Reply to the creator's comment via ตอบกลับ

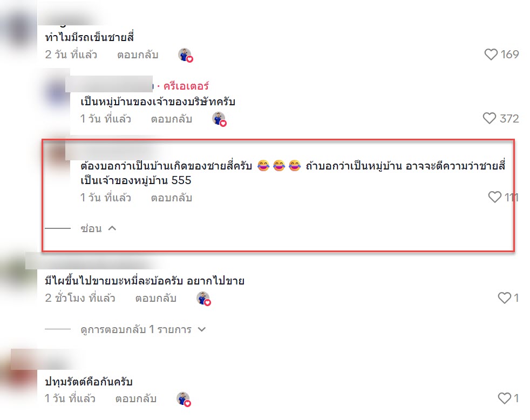tap(172, 119)
